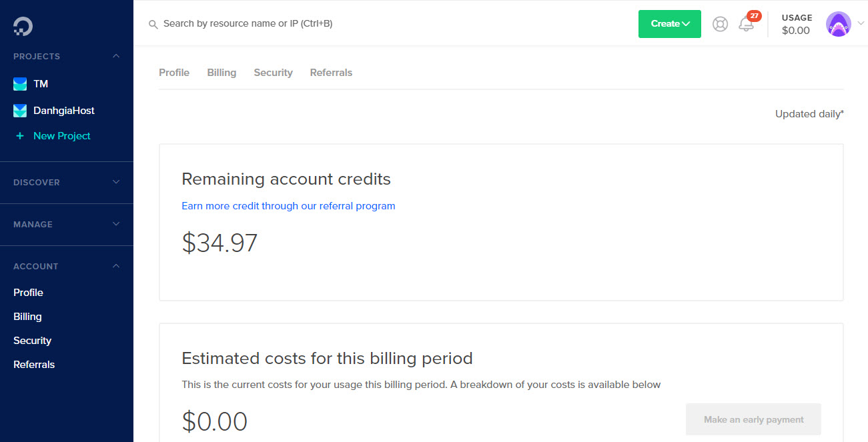Open the notifications bell icon
868x442 pixels.
[746, 24]
